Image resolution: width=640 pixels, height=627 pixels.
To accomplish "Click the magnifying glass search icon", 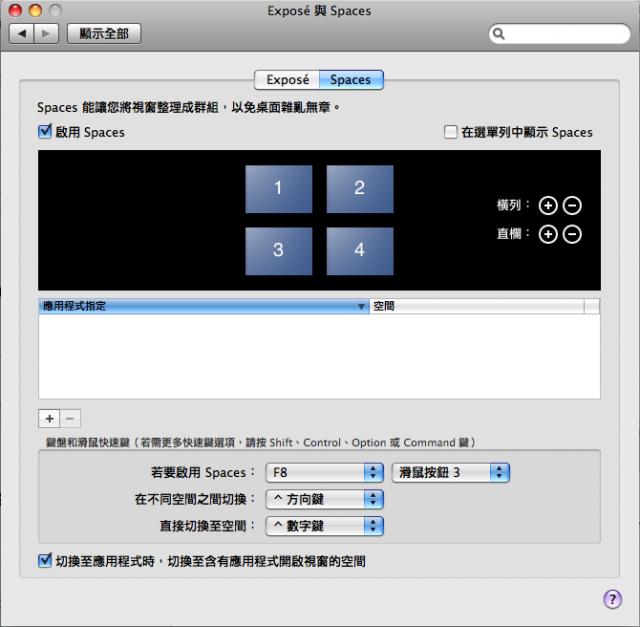I will (x=499, y=33).
